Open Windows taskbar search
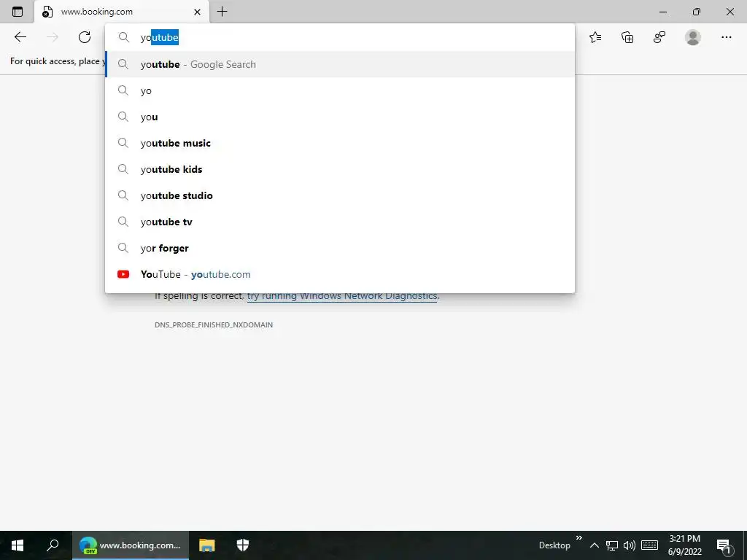Viewport: 747px width, 560px height. [x=53, y=545]
